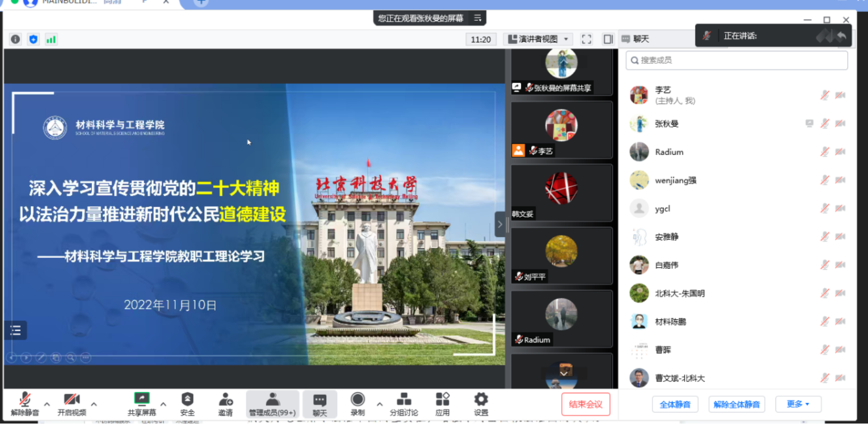Open the 邀请 invite dialog
The image size is (868, 424).
click(225, 404)
